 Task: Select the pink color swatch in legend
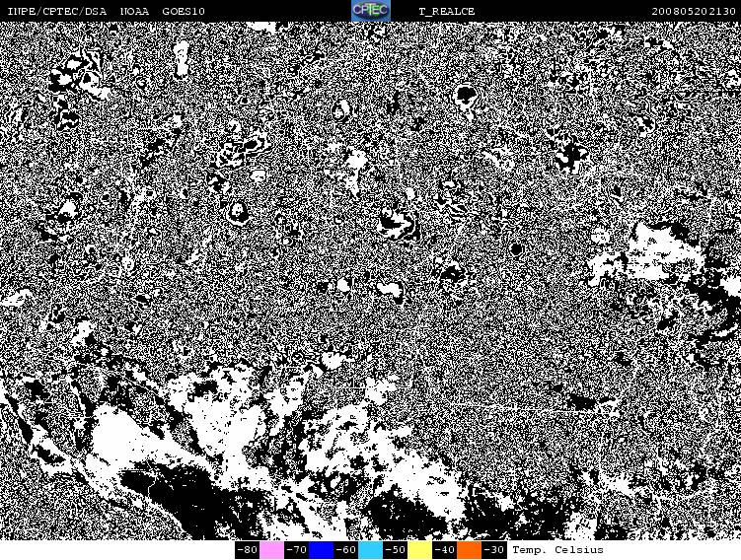tap(271, 550)
